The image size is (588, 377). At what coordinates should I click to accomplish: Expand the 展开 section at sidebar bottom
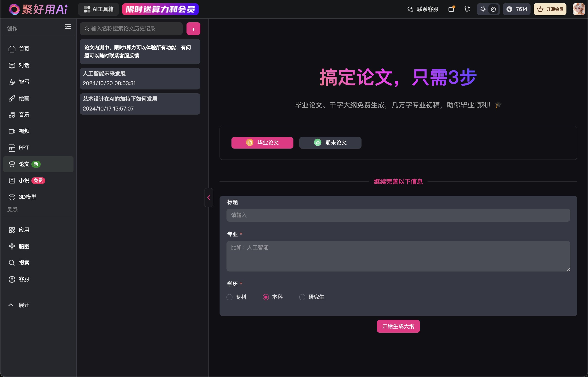tap(24, 305)
